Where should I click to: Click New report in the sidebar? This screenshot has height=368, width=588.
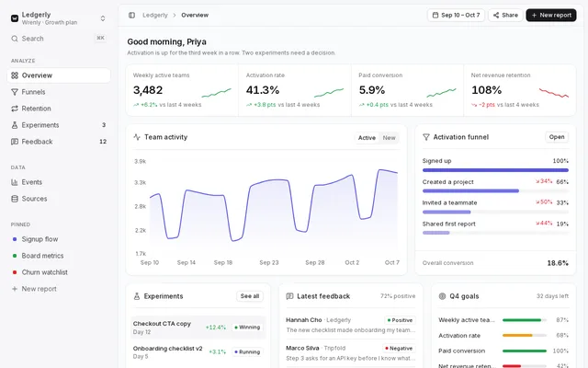pos(59,289)
